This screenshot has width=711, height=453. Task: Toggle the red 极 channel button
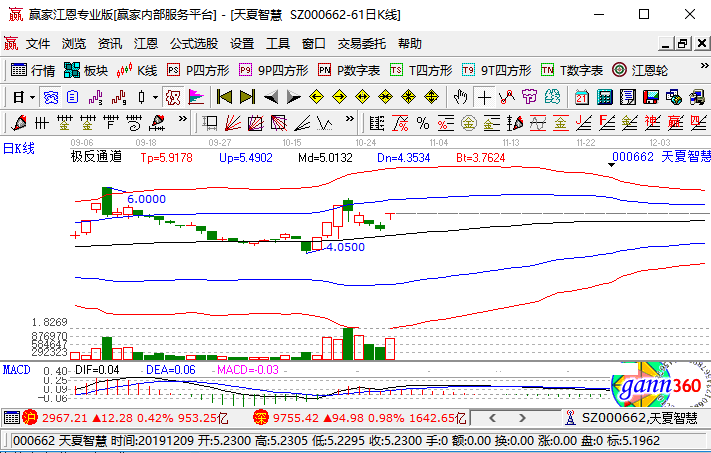[x=173, y=97]
